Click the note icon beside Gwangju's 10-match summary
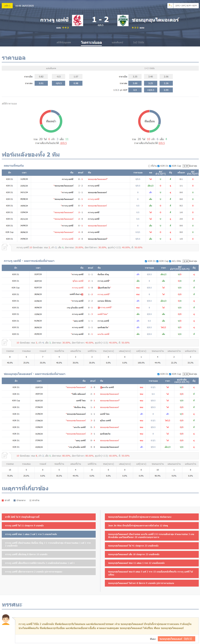Image resolution: width=200 pixels, height=644 pixels. [x=5, y=343]
